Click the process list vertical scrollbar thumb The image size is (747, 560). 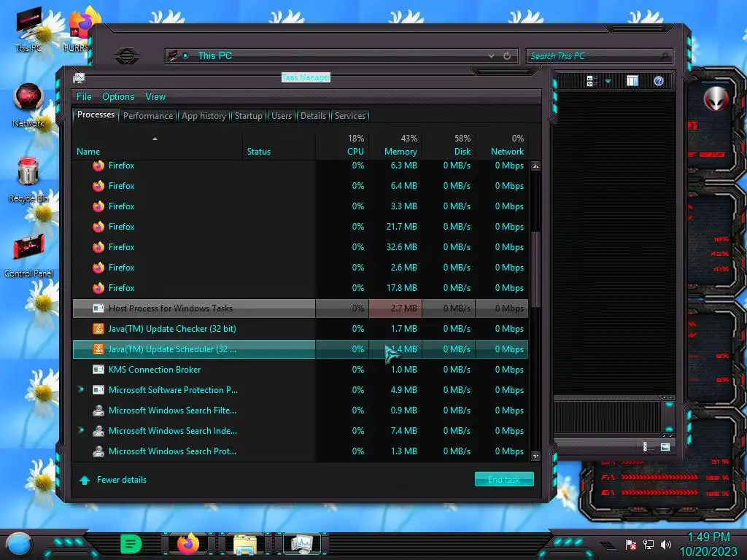(536, 269)
